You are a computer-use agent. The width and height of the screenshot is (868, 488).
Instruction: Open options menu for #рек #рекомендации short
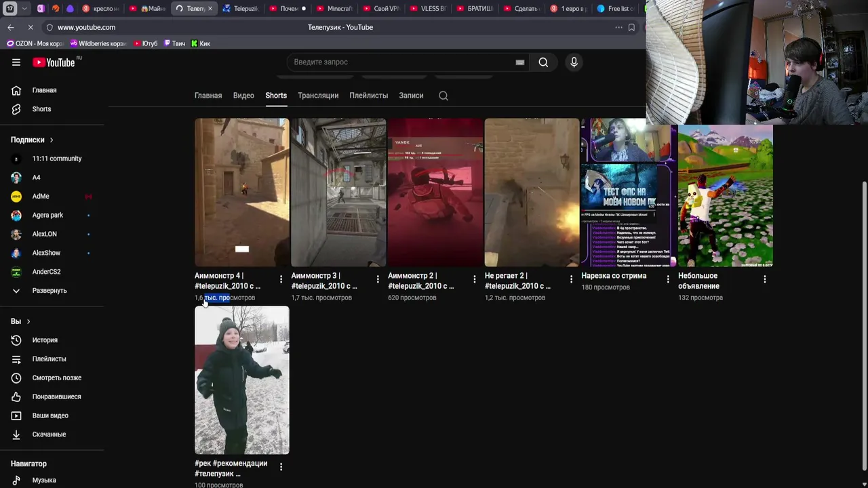coord(281,467)
